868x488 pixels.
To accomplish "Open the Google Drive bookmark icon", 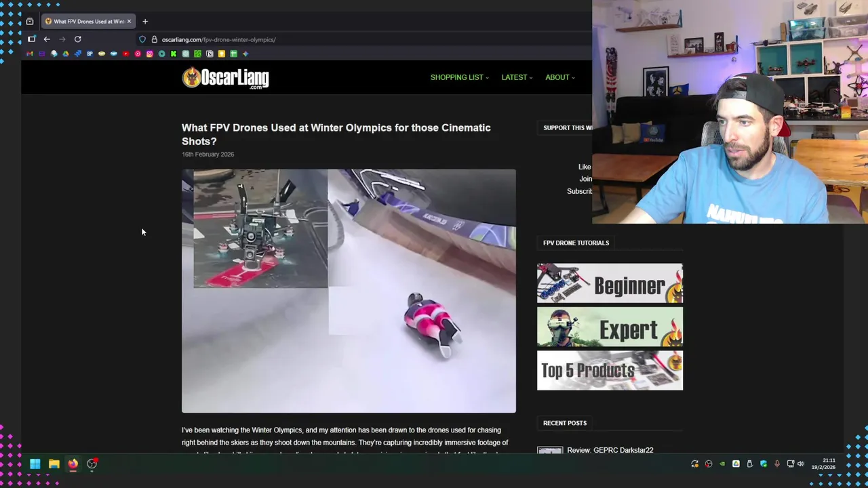I will (x=66, y=54).
